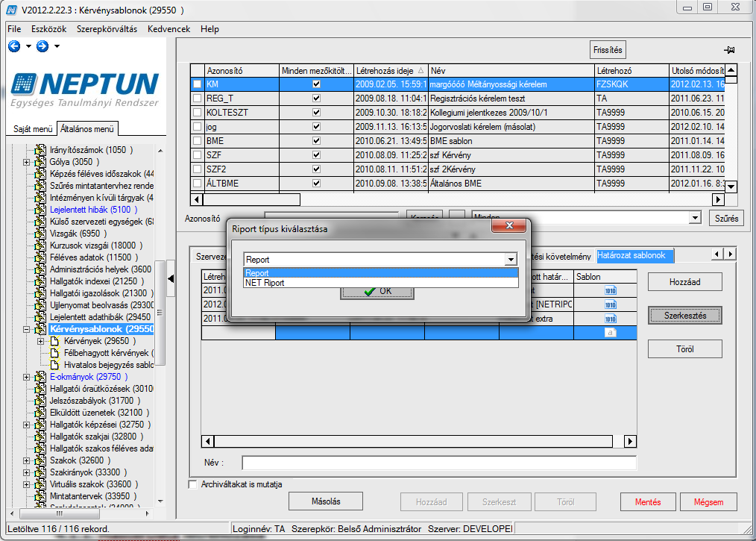
Task: Open the File menu
Action: (x=14, y=29)
